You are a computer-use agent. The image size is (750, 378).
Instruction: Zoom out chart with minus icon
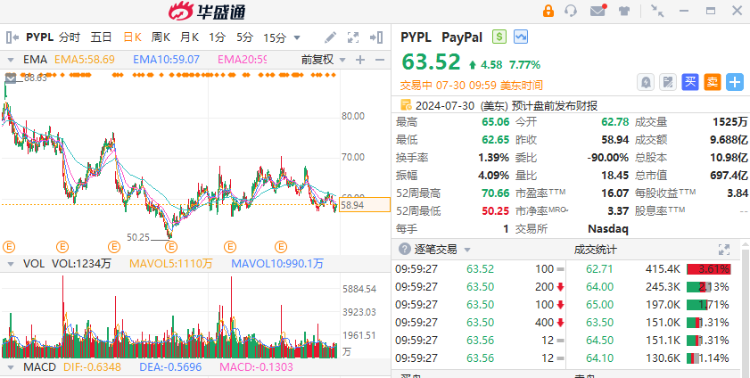[380, 60]
